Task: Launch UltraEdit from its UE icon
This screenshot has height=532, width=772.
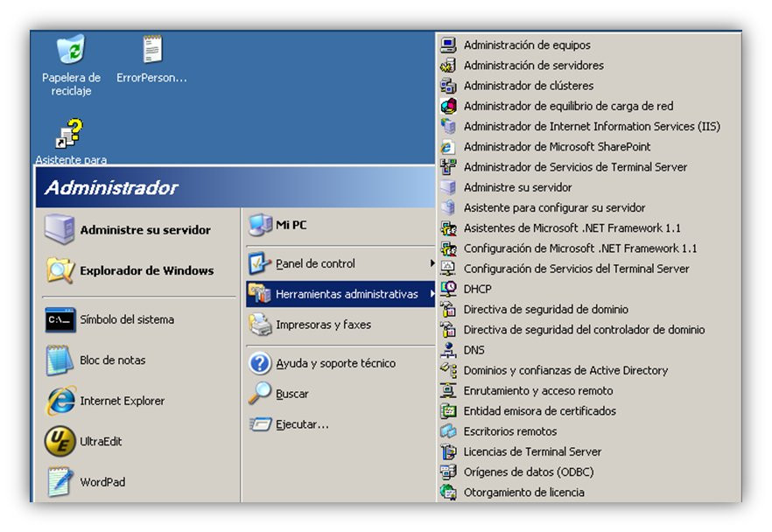Action: coord(60,442)
